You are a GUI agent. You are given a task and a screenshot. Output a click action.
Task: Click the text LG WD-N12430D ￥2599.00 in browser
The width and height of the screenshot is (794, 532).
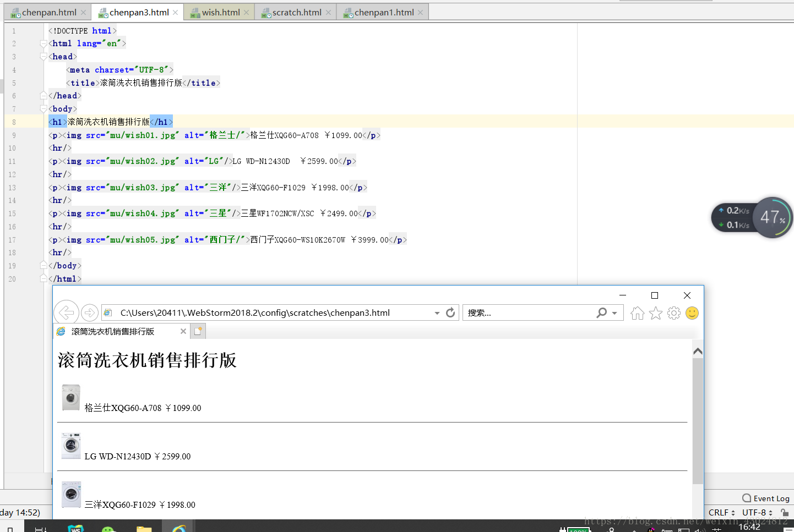(x=138, y=456)
